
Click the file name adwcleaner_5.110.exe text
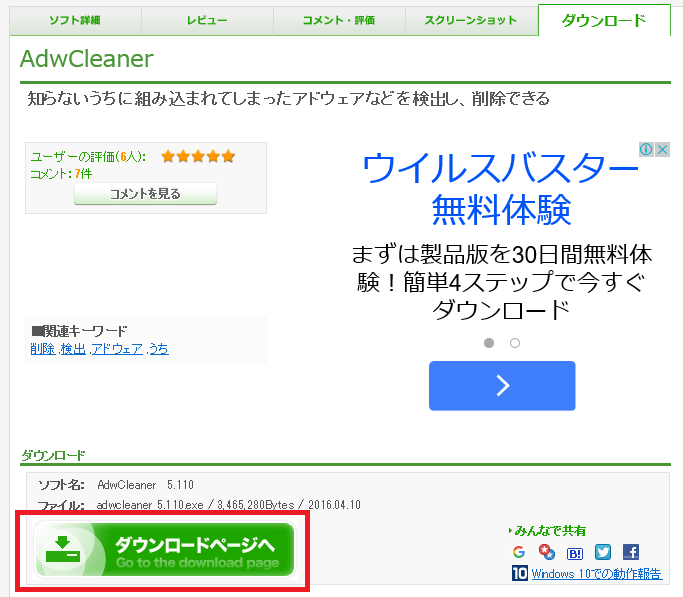pos(150,505)
